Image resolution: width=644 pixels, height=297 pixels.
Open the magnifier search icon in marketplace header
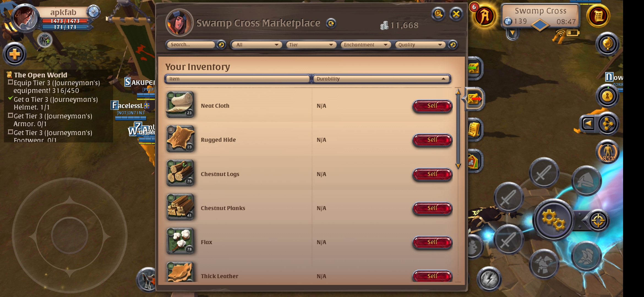point(438,14)
